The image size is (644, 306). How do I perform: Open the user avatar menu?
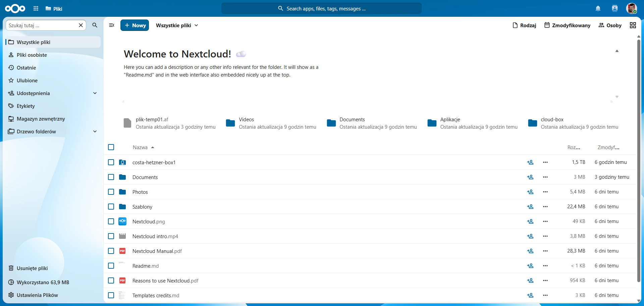pyautogui.click(x=632, y=8)
